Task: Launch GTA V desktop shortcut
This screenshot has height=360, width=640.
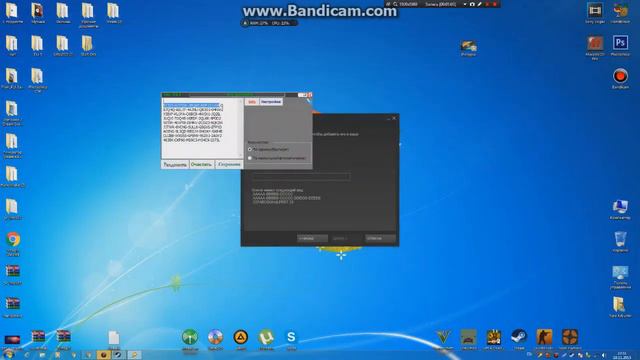Action: (x=443, y=337)
